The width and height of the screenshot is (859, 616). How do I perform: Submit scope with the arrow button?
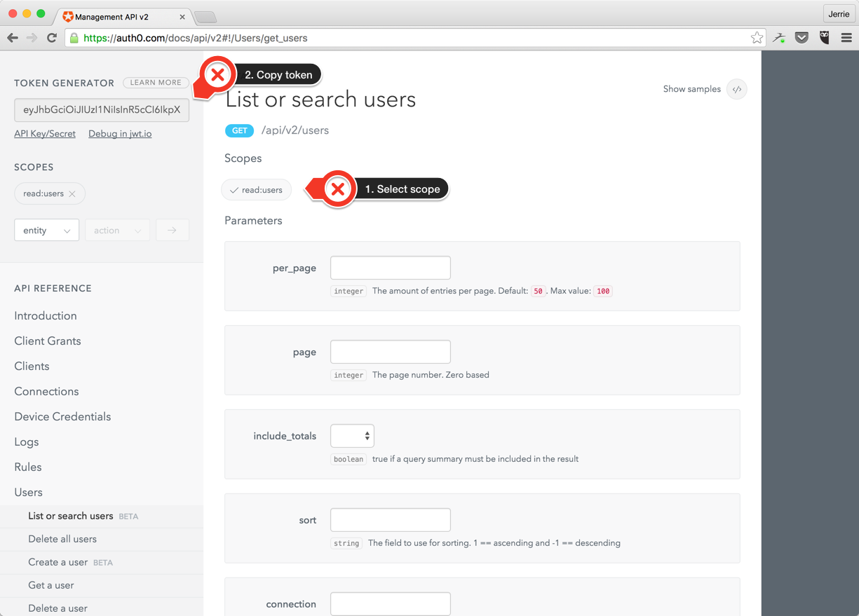(173, 230)
